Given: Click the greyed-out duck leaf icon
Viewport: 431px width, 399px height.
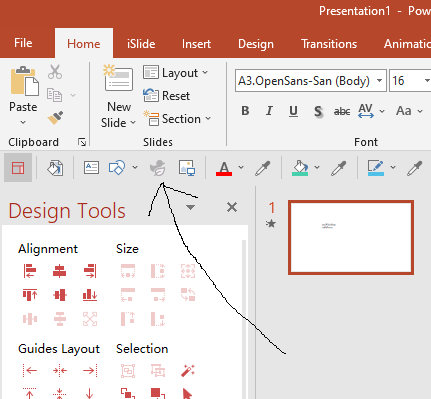Looking at the screenshot, I should pyautogui.click(x=157, y=167).
